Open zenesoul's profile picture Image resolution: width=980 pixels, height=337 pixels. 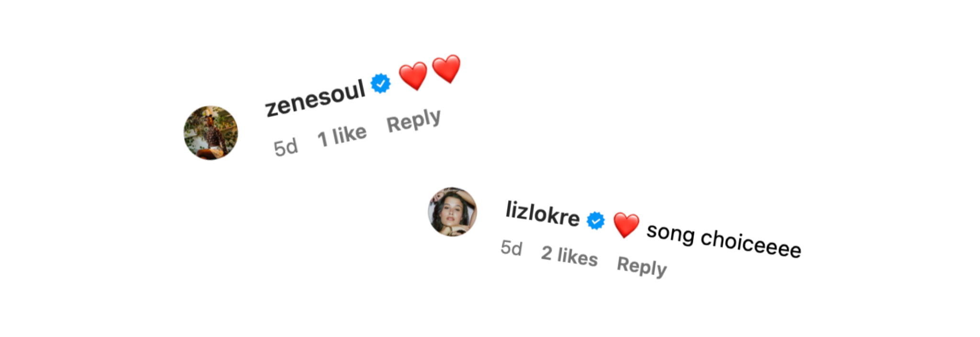[x=211, y=133]
